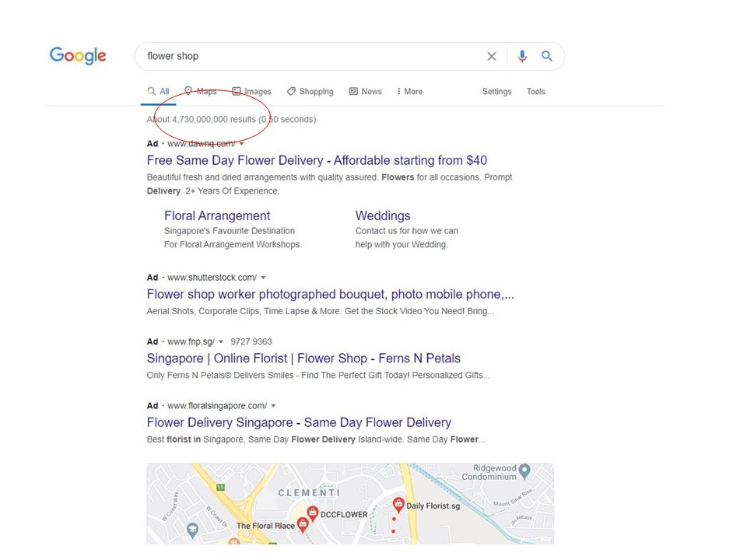Select the DCCFLOWER map pin
Viewport: 747px width, 560px height.
pyautogui.click(x=313, y=513)
